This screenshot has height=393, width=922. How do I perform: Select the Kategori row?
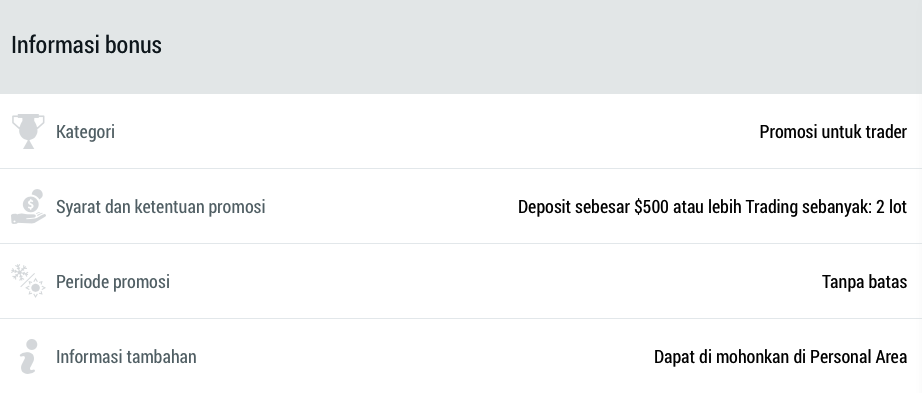click(461, 131)
